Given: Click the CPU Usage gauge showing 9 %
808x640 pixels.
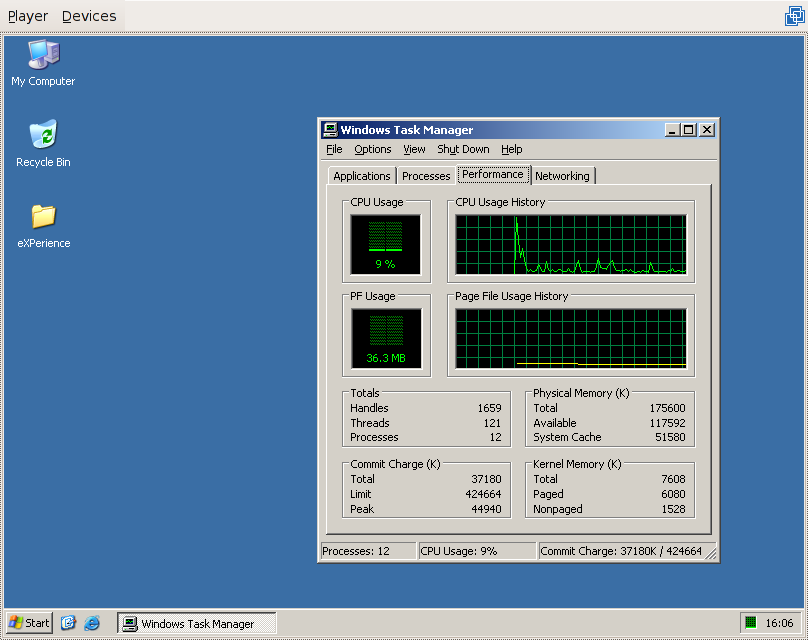Looking at the screenshot, I should 385,245.
